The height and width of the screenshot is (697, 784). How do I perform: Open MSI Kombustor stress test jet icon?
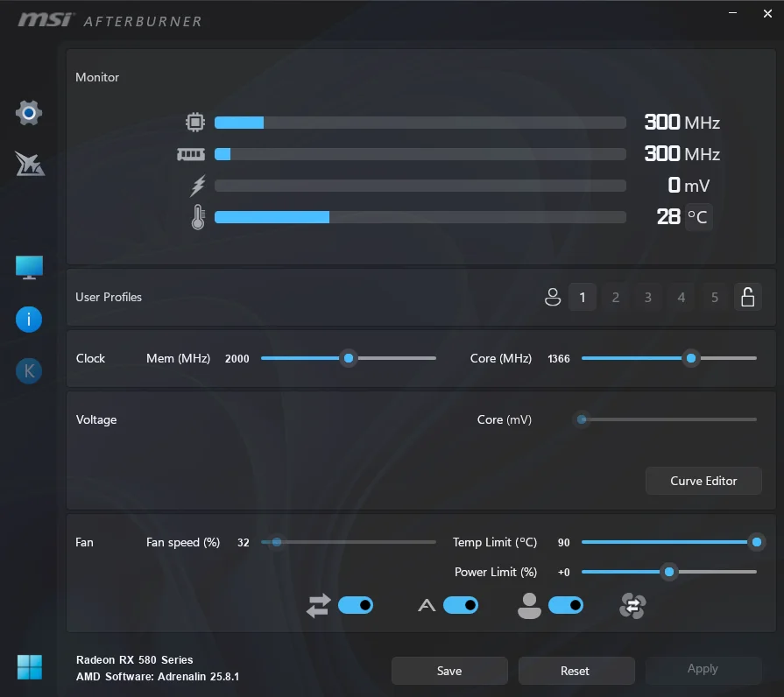[30, 164]
